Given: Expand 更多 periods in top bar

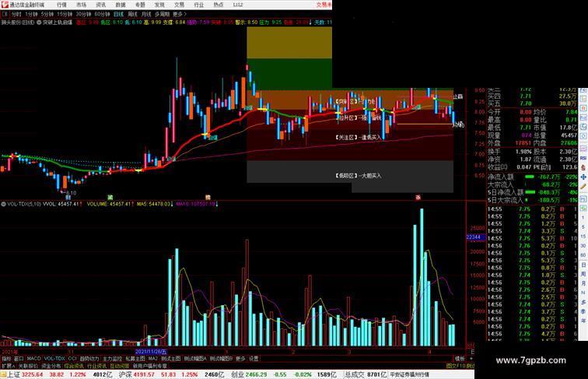Looking at the screenshot, I should click(x=179, y=14).
